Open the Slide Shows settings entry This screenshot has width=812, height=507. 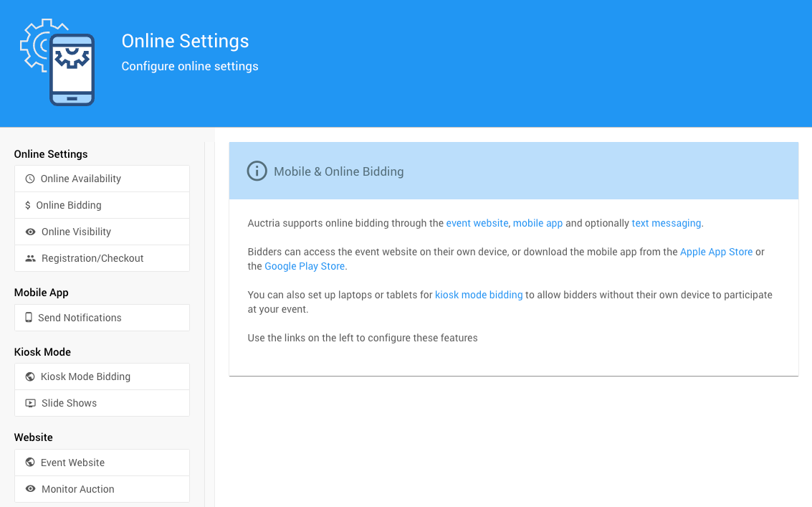pyautogui.click(x=69, y=403)
